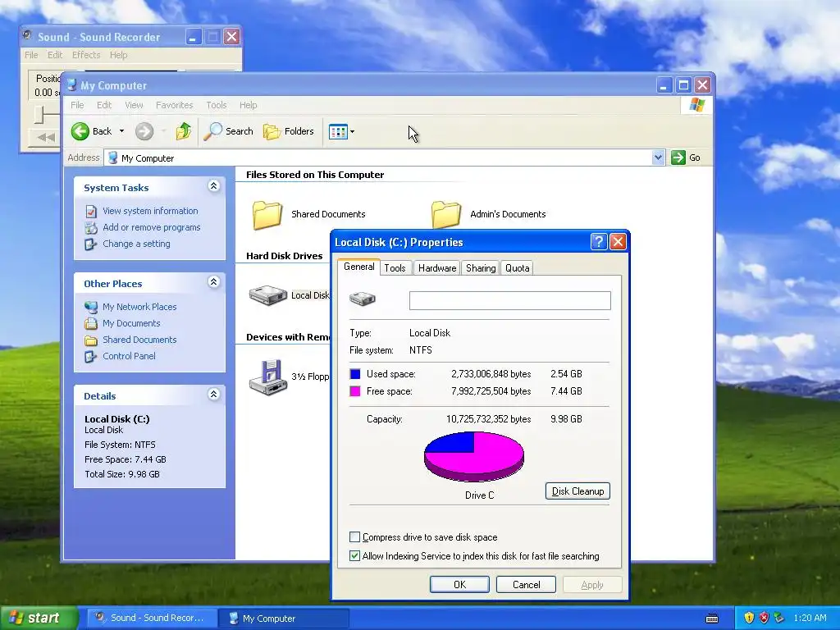Open the Back button history dropdown
The image size is (840, 630).
click(121, 131)
